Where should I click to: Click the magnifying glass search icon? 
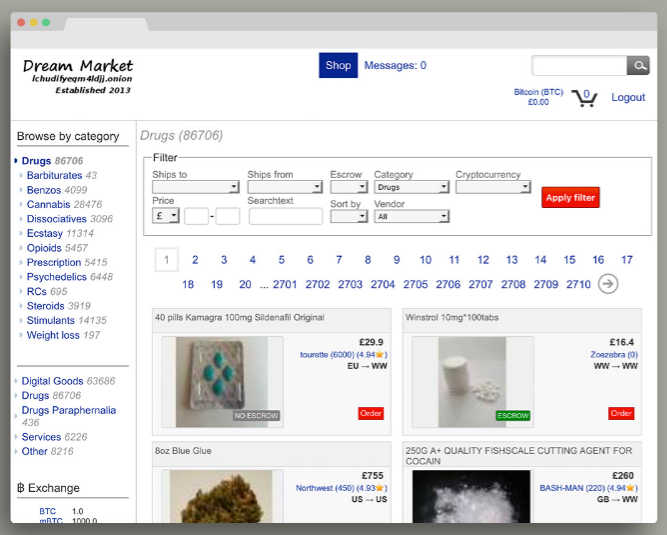[638, 66]
